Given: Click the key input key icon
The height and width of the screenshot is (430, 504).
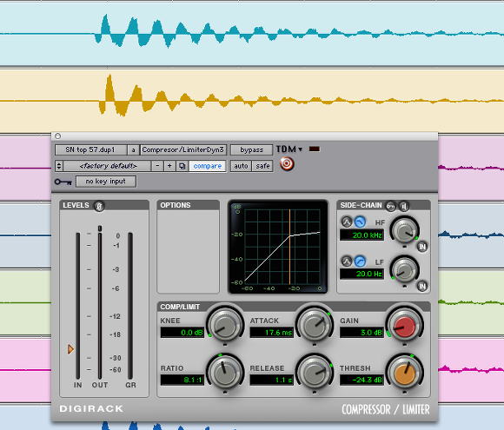Looking at the screenshot, I should tap(63, 182).
